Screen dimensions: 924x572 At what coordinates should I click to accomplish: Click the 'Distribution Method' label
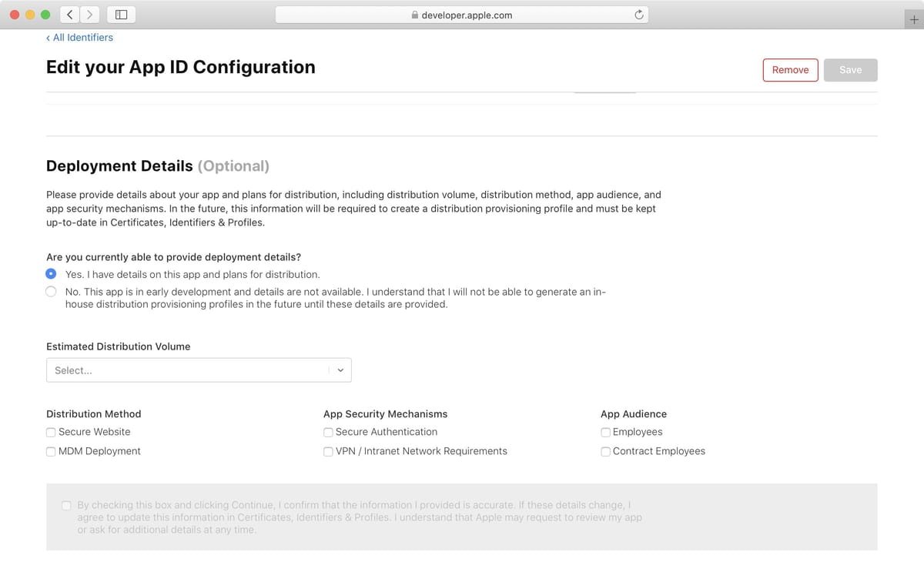[x=94, y=414]
